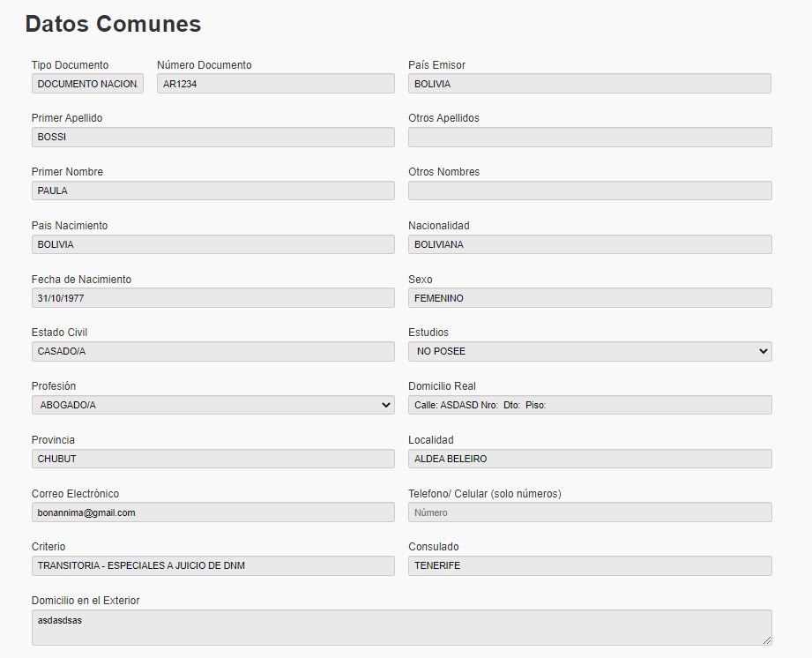Select the Fecha de Nacimiento field

[212, 298]
